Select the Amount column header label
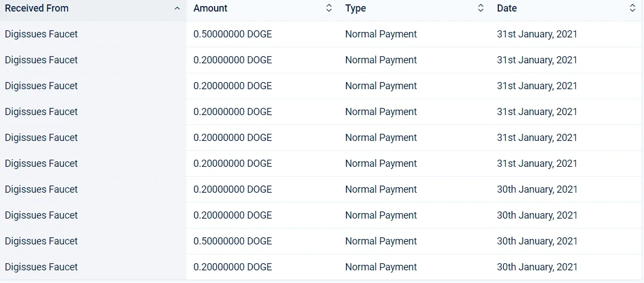This screenshot has width=644, height=283. coord(210,8)
